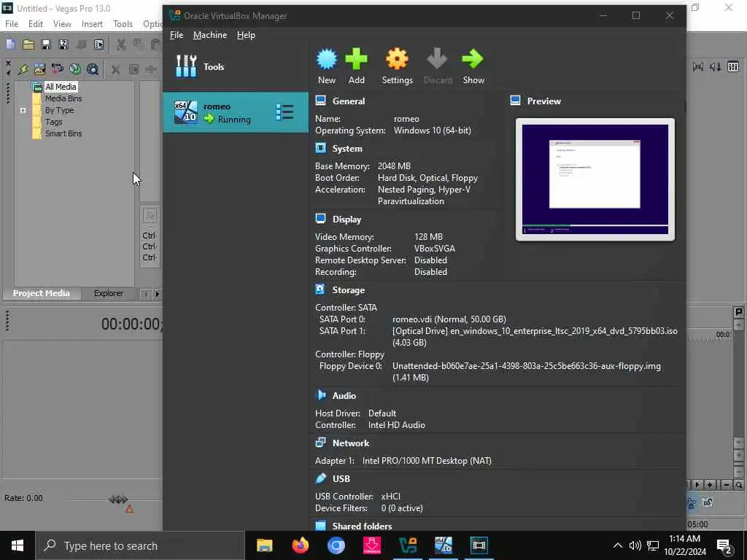Image resolution: width=747 pixels, height=560 pixels.
Task: Expand the By Type tree node
Action: (x=23, y=111)
